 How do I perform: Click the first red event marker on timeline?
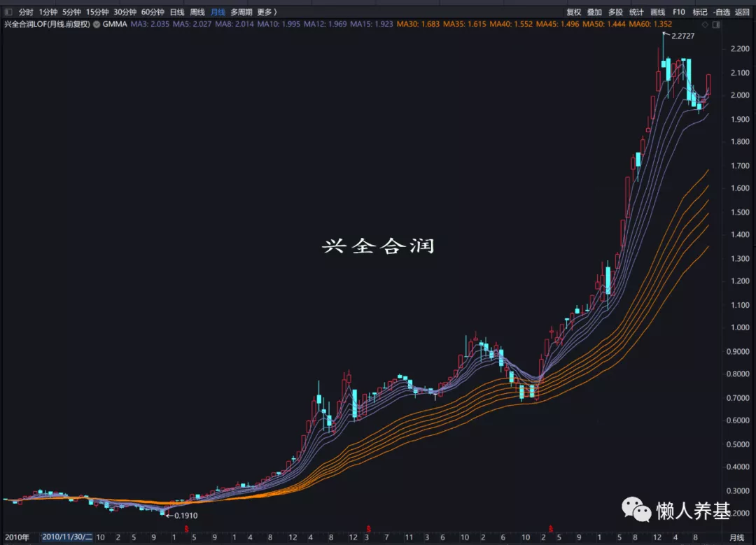coord(186,529)
